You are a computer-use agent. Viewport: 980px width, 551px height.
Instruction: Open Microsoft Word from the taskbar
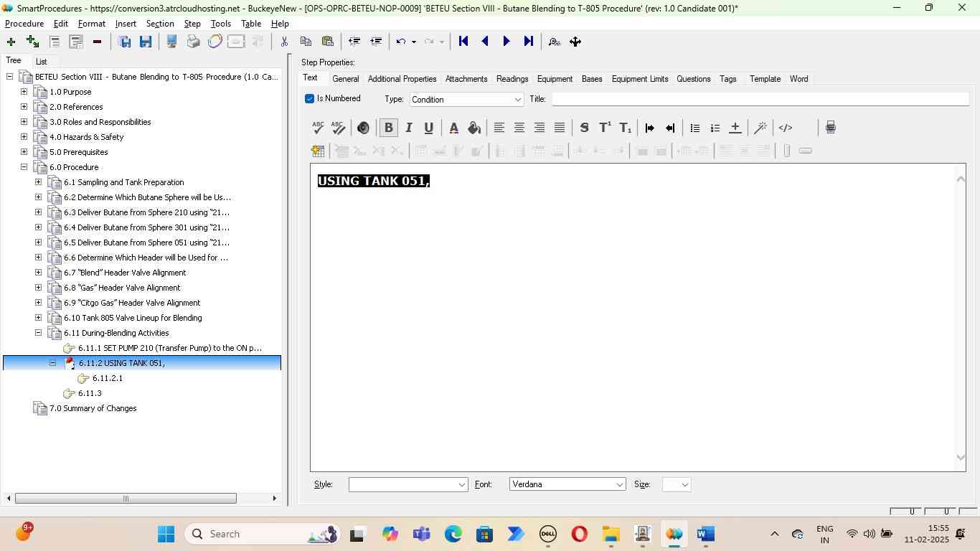[705, 534]
